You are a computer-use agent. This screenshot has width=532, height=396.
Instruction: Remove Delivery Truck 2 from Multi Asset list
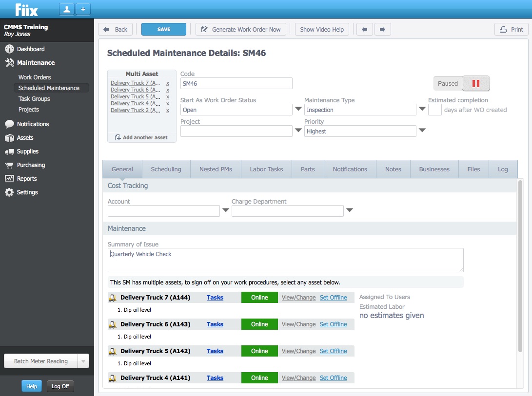point(168,110)
